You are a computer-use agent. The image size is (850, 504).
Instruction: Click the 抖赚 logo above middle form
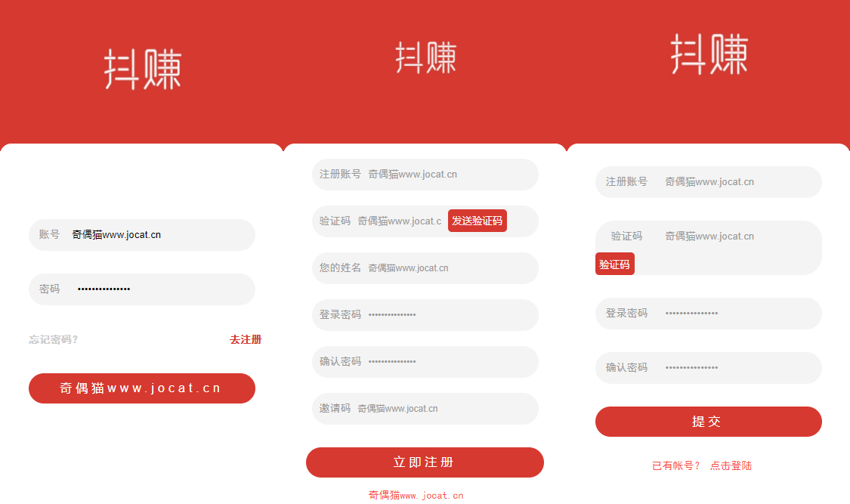[425, 57]
